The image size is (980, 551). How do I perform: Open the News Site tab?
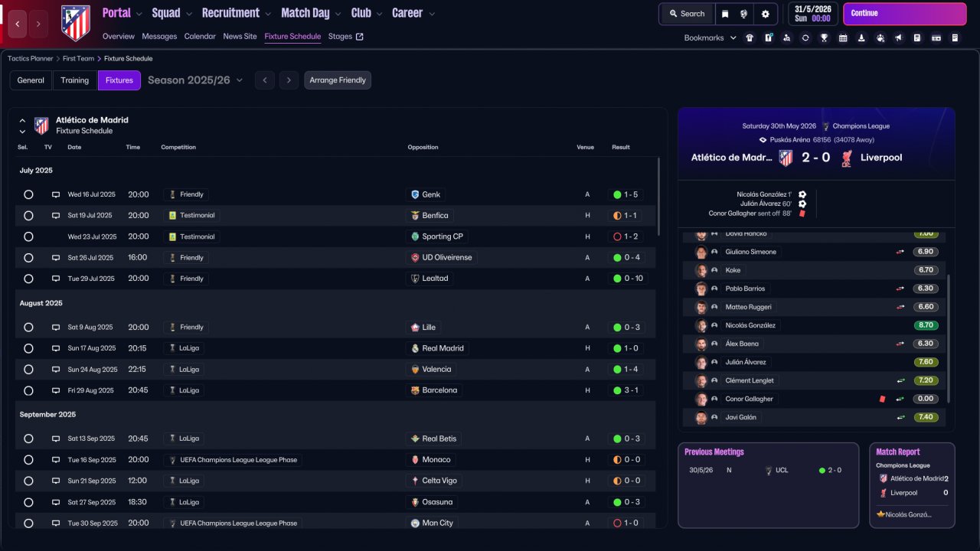coord(240,36)
